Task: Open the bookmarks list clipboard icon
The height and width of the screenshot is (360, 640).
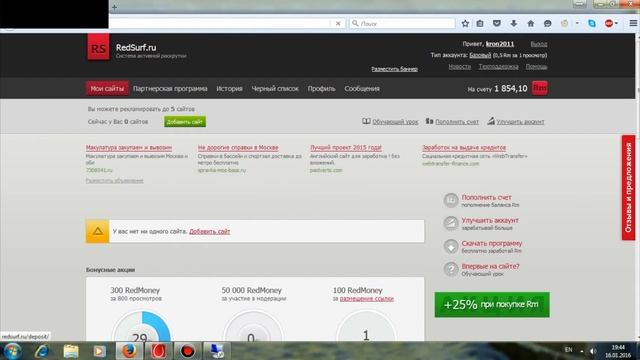Action: coord(480,24)
